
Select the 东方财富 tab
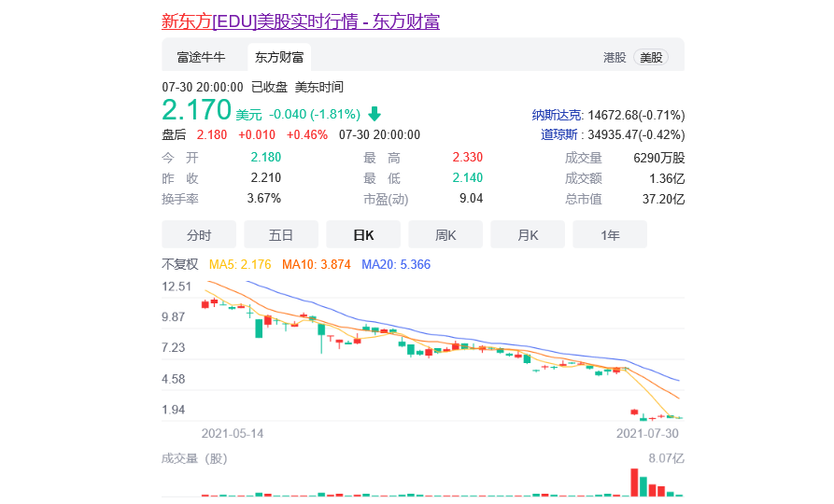click(279, 57)
